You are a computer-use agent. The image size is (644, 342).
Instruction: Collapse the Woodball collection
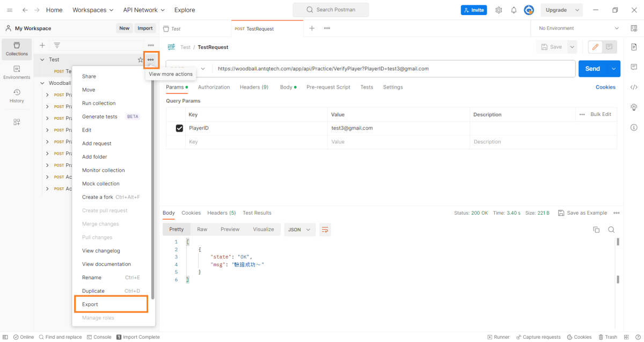(42, 83)
